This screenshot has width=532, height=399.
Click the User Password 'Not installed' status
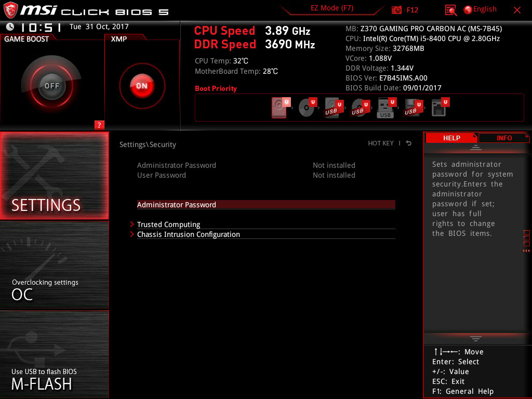[334, 175]
